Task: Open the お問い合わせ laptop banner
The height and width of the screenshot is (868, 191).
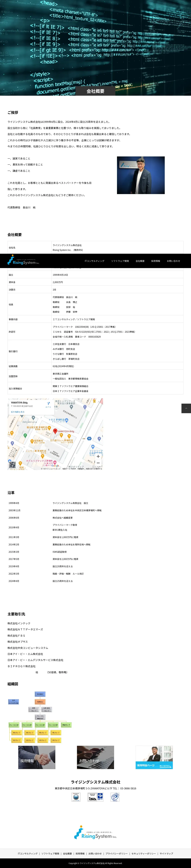Action: 95,757
